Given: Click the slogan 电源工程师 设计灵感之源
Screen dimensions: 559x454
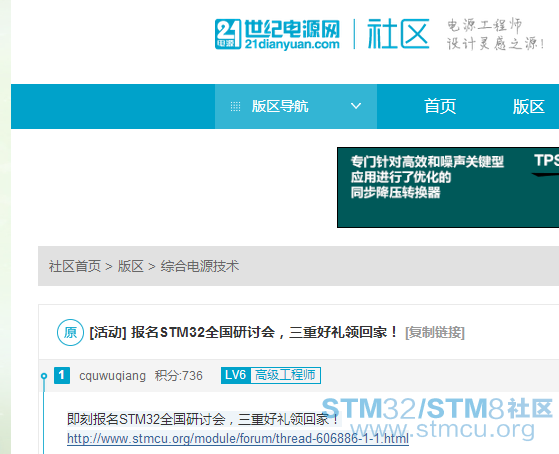Looking at the screenshot, I should click(496, 34).
